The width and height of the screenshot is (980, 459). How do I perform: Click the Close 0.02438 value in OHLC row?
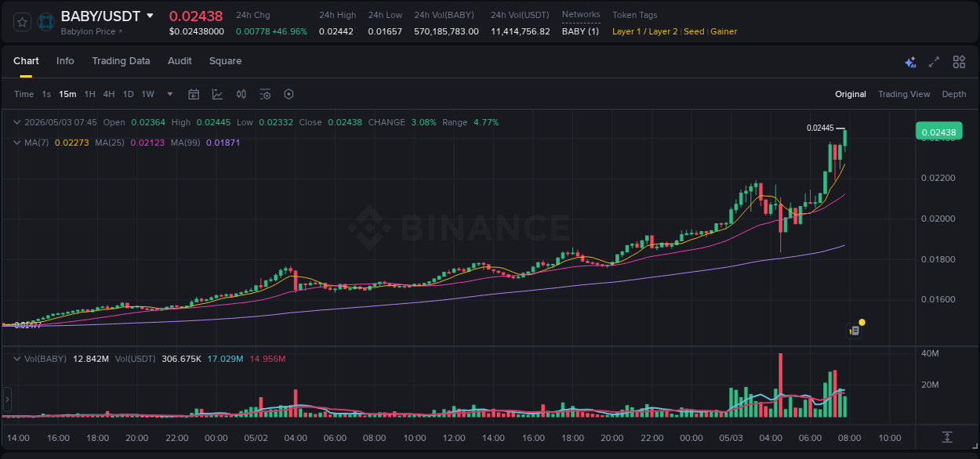(345, 122)
